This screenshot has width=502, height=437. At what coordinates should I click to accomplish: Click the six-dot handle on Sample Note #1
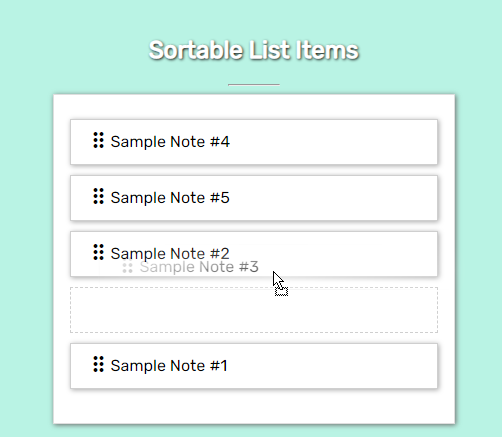click(98, 364)
